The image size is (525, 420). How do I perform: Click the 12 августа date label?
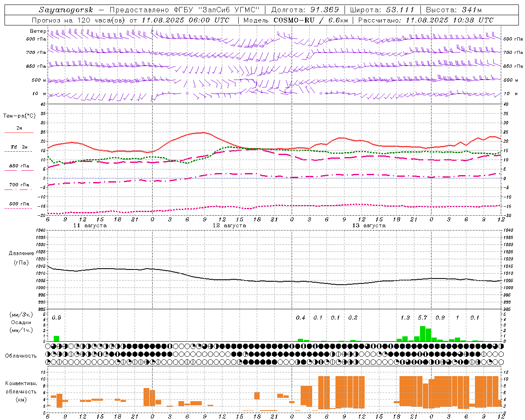229,226
